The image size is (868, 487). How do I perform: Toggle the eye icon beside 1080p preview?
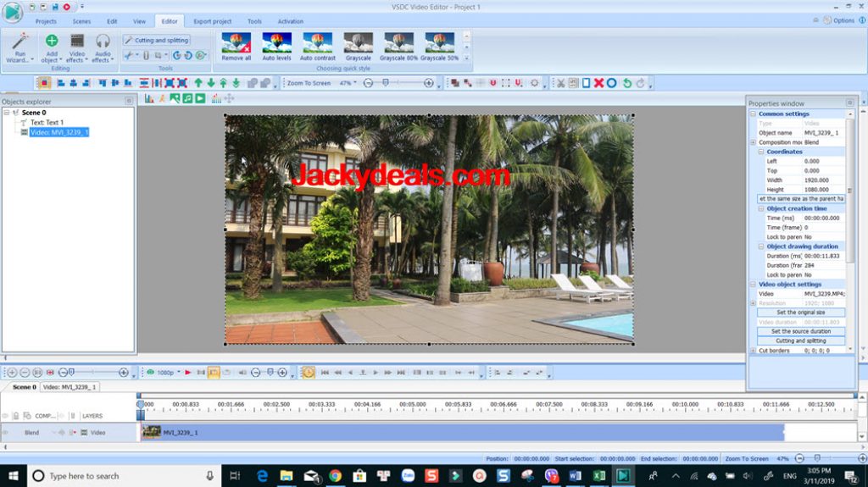click(150, 373)
